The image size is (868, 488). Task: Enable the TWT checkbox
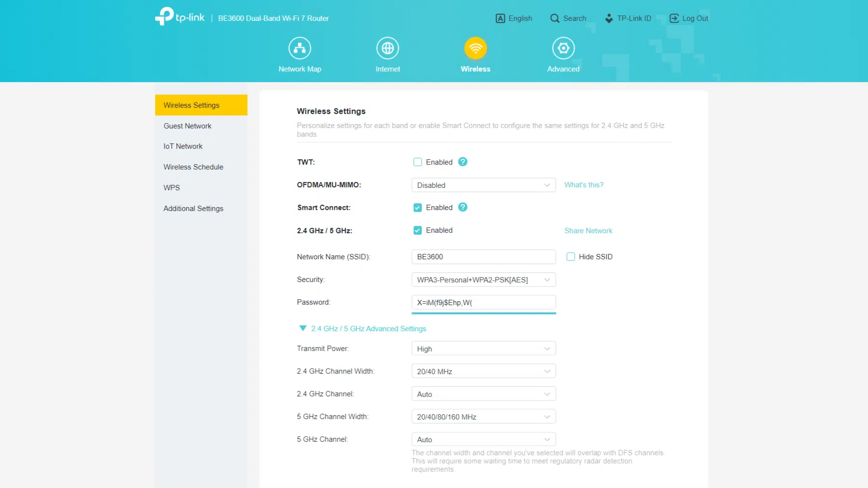coord(417,162)
